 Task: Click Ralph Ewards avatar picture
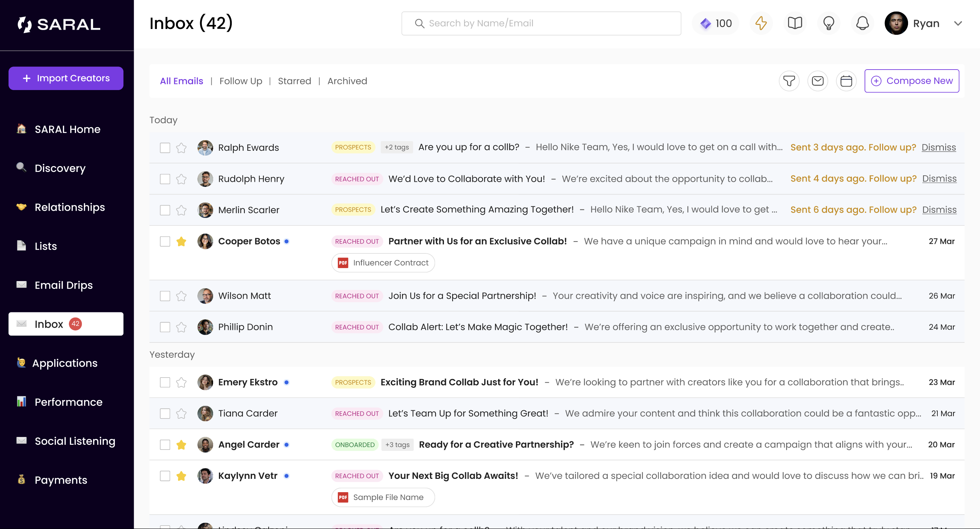[x=205, y=148]
